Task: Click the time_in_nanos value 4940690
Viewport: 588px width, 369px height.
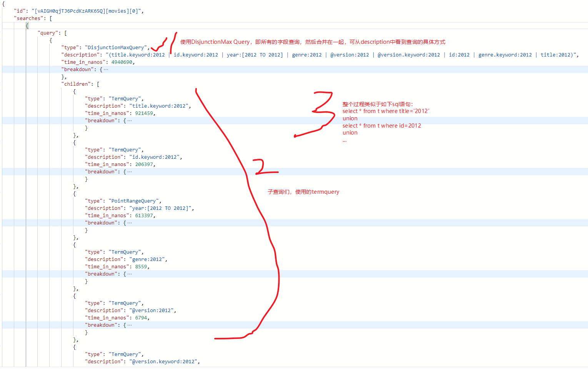Action: pos(122,62)
